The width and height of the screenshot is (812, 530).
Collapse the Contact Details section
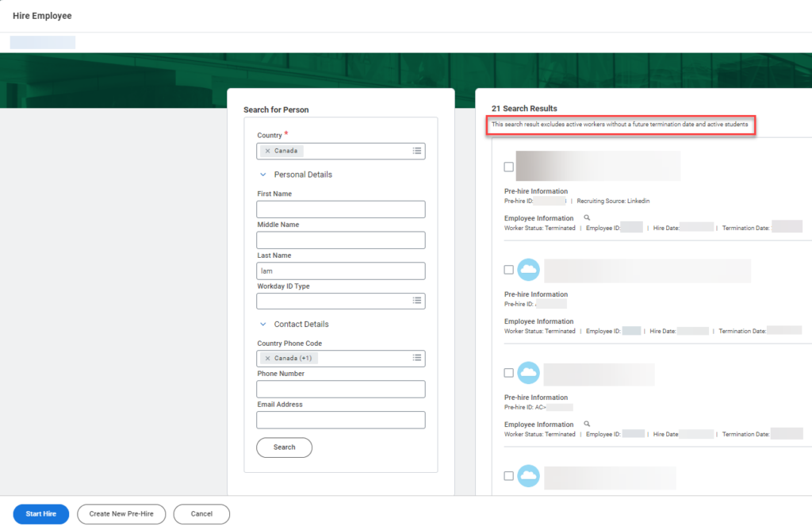point(262,324)
